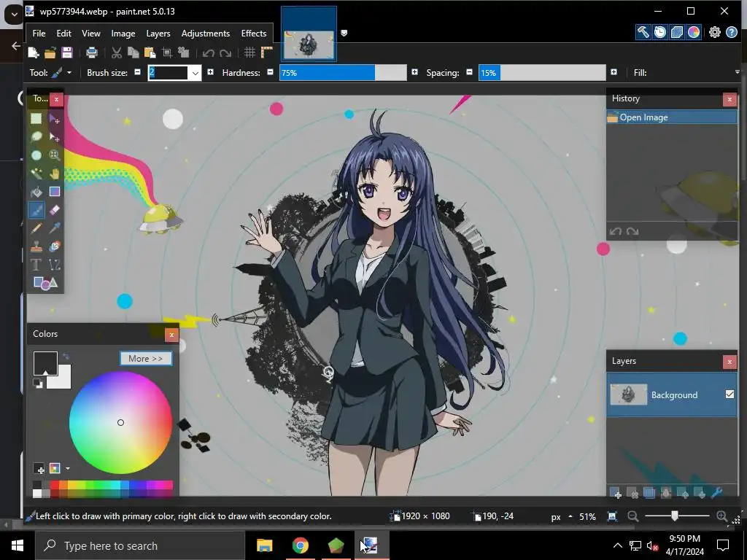Open the Image menu
747x560 pixels.
click(123, 34)
